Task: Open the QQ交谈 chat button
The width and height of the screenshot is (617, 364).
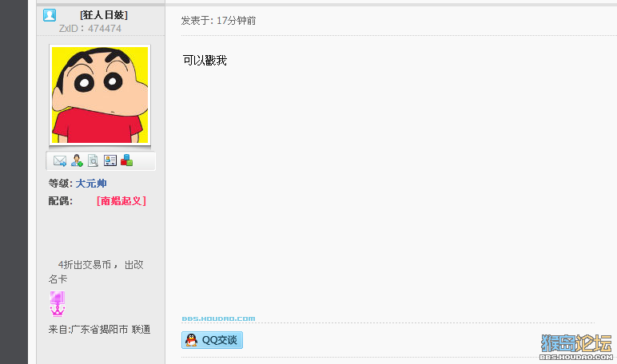Action: [212, 340]
